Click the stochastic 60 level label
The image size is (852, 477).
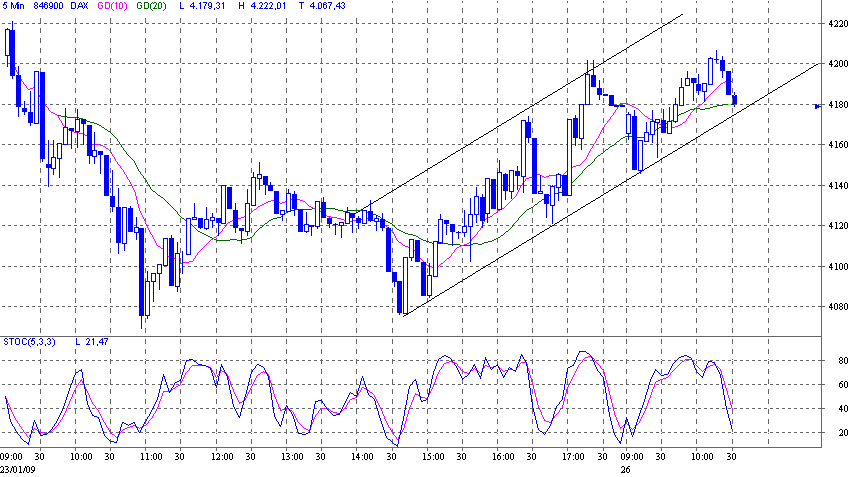click(843, 385)
